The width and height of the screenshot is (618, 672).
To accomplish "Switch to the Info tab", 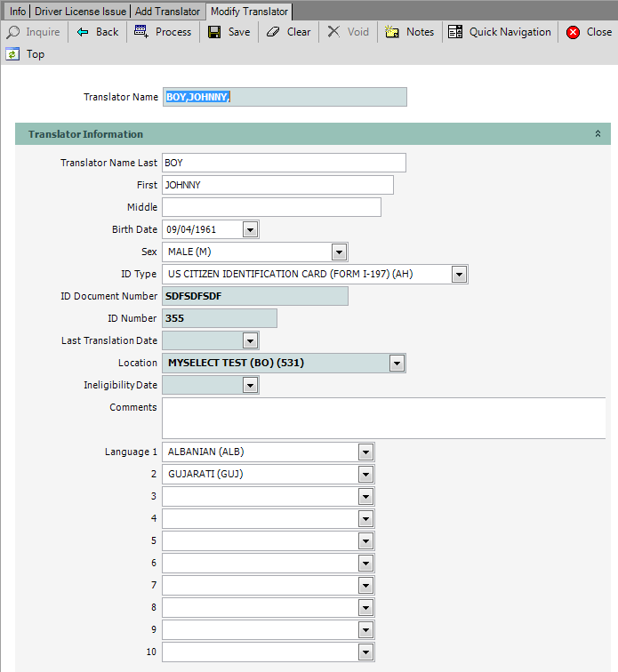I will (17, 11).
